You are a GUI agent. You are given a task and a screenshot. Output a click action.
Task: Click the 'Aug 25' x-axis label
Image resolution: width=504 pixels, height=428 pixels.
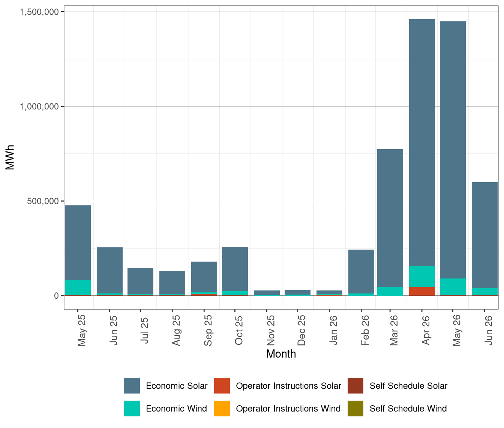(x=176, y=330)
